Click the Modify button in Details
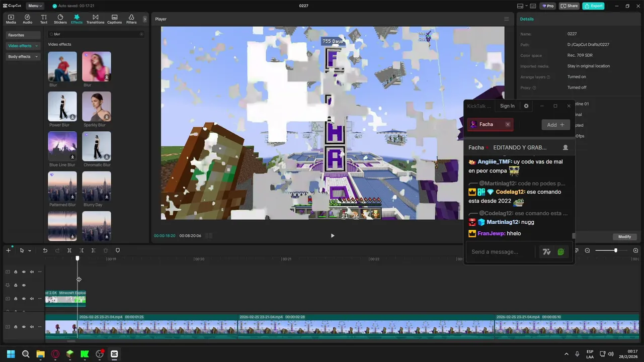This screenshot has height=362, width=644. click(x=624, y=237)
